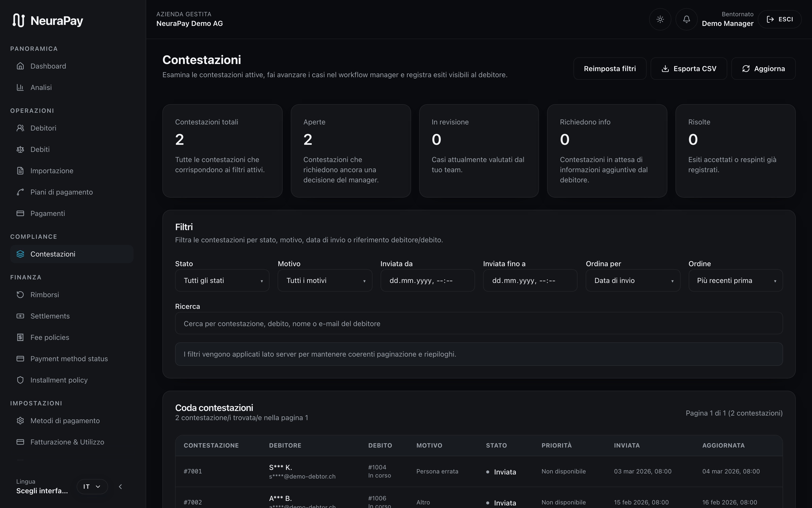Image resolution: width=812 pixels, height=508 pixels.
Task: Open Installment policy link
Action: [x=72, y=380]
